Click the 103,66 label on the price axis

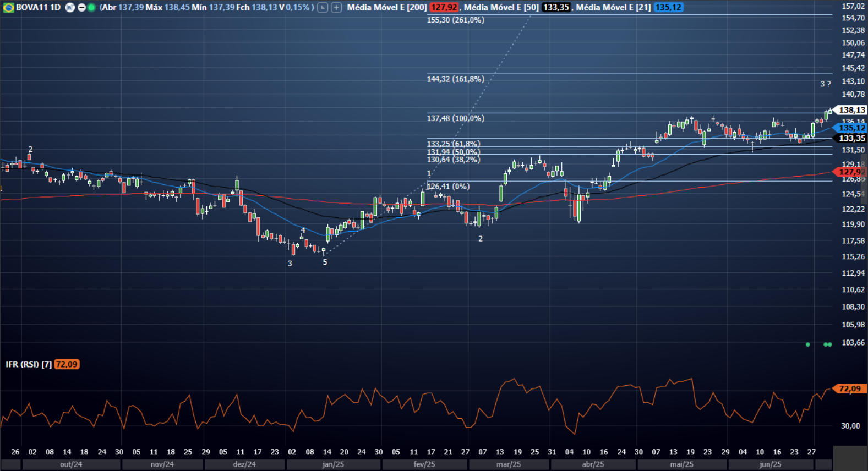coord(853,343)
